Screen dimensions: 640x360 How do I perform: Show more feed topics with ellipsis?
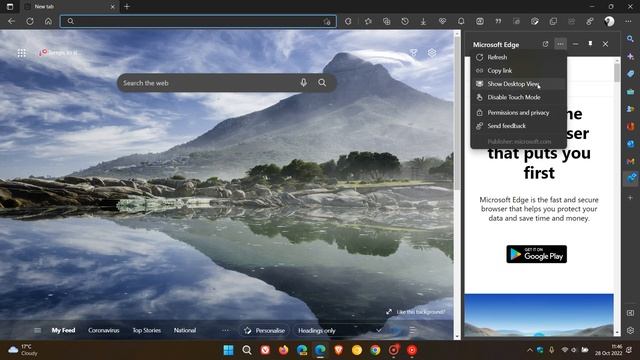pos(225,330)
